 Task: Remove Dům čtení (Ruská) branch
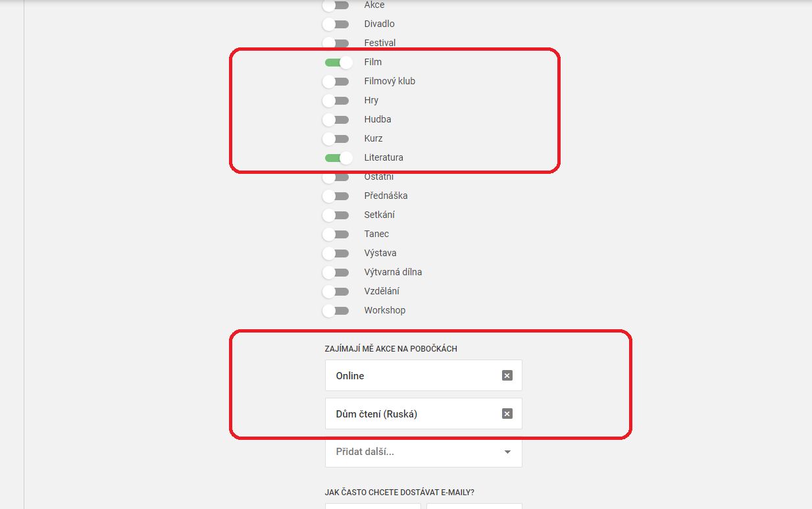(507, 414)
